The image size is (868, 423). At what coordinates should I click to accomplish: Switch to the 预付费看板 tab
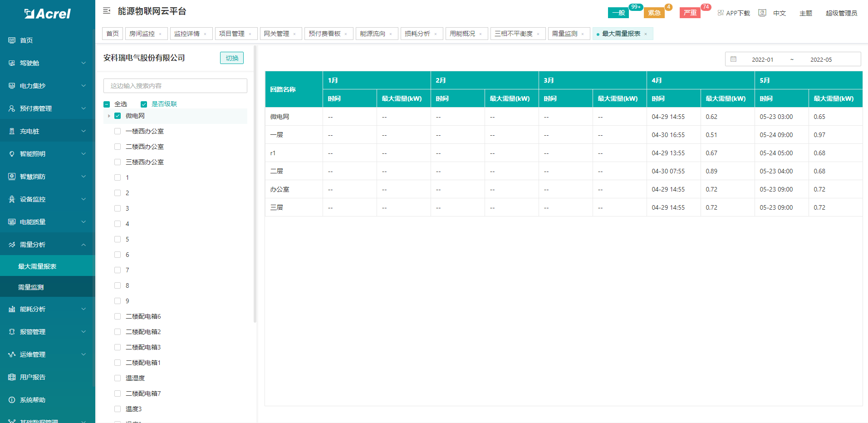329,34
